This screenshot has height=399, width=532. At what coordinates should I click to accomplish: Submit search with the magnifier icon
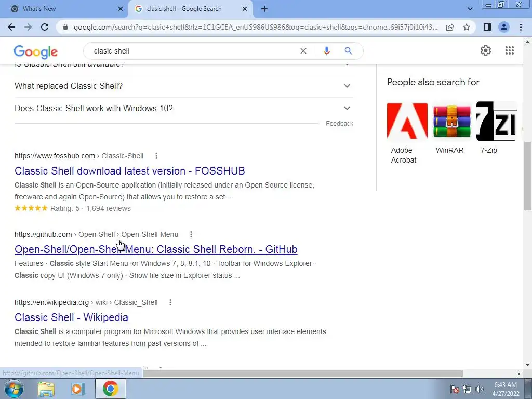(x=348, y=51)
